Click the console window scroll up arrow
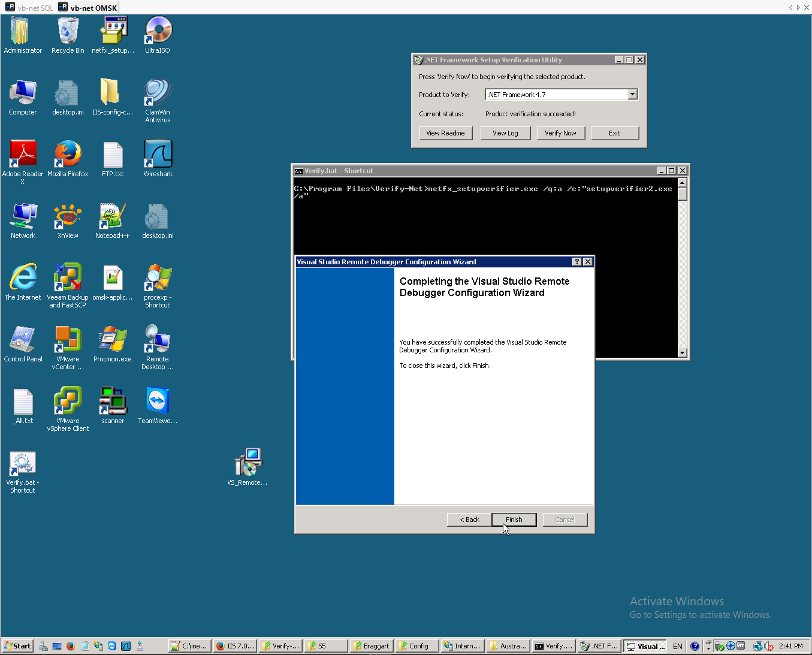The width and height of the screenshot is (812, 655). click(x=682, y=182)
